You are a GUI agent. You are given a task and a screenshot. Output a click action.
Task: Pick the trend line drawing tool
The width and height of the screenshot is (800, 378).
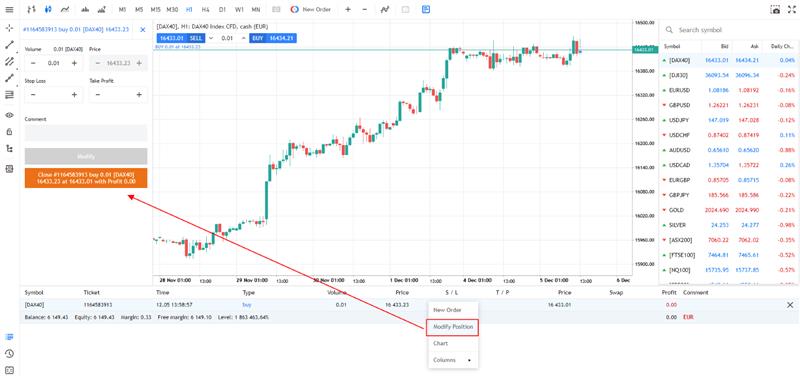tap(9, 45)
